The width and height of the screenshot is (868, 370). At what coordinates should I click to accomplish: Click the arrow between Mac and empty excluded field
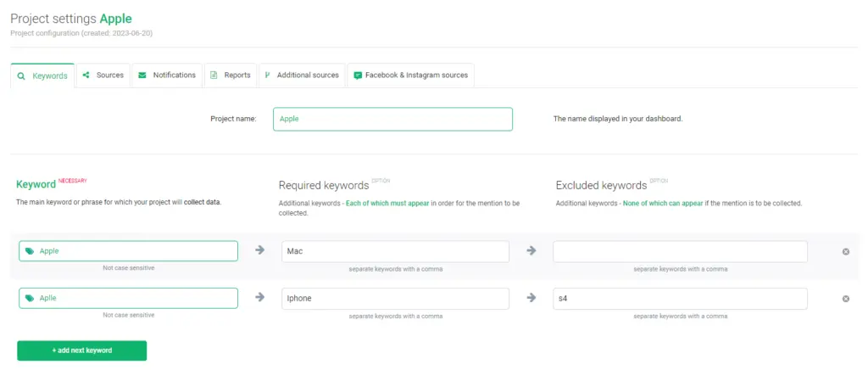pyautogui.click(x=531, y=250)
